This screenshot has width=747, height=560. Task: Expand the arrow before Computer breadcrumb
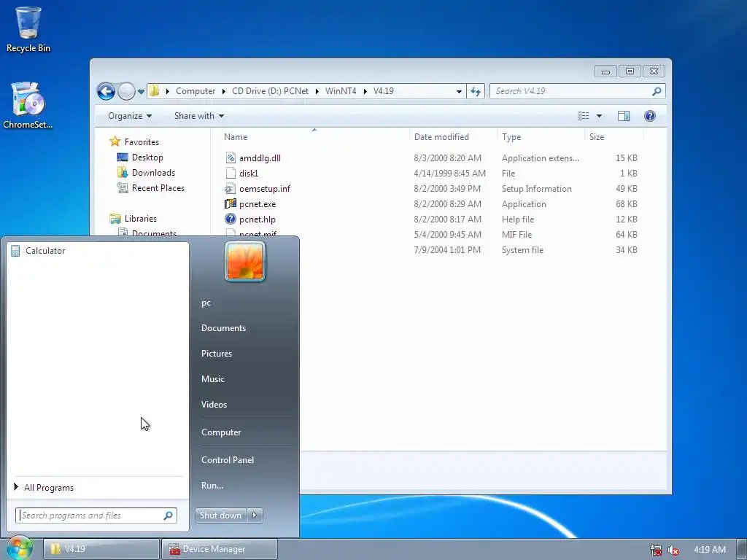point(167,91)
